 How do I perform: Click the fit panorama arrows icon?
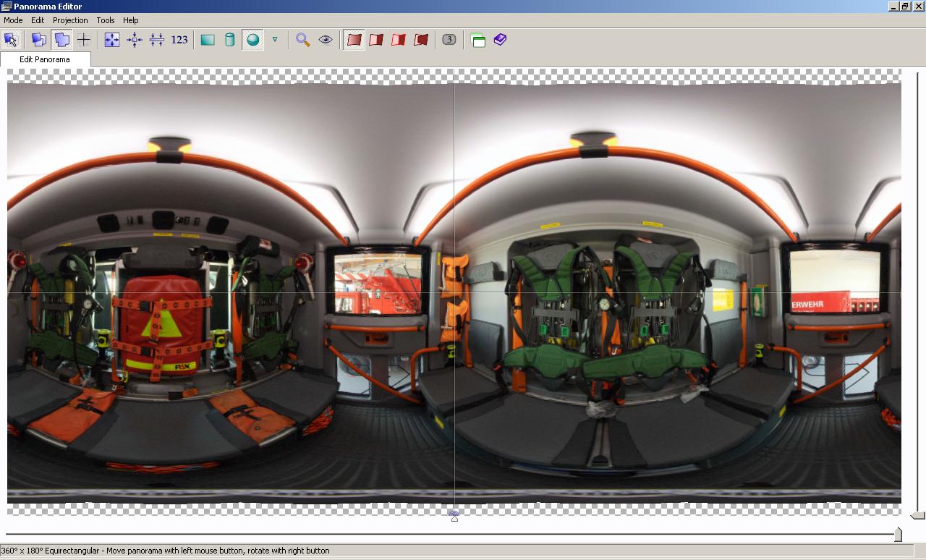point(112,40)
